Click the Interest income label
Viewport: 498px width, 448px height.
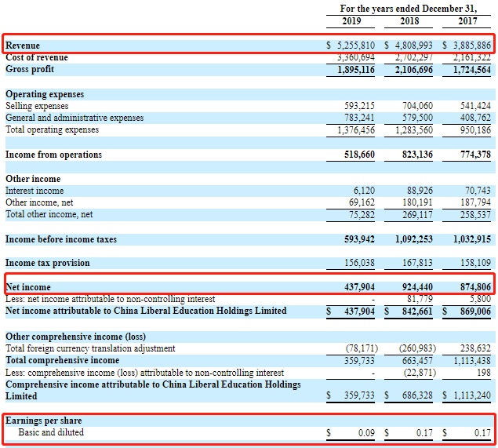coord(35,191)
